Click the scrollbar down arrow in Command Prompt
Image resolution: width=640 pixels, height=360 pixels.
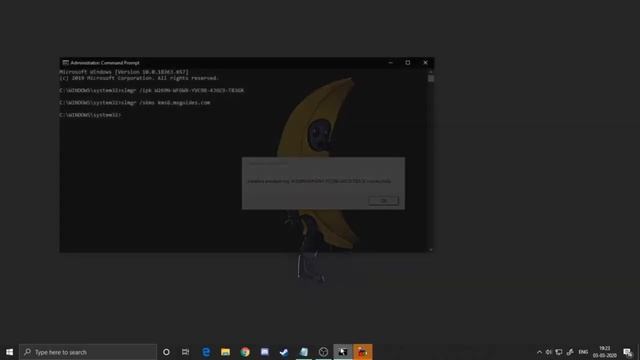coord(431,249)
